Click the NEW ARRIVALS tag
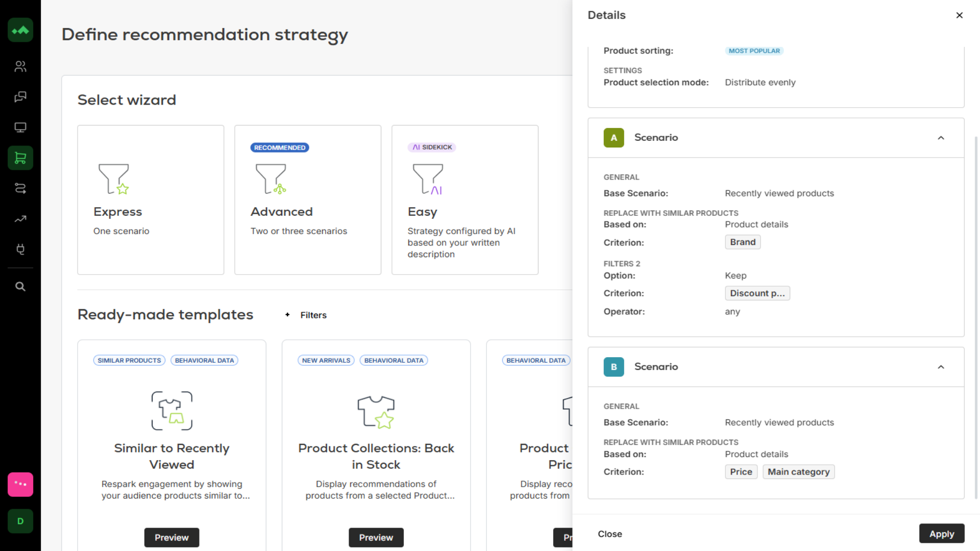The width and height of the screenshot is (980, 551). pyautogui.click(x=326, y=360)
